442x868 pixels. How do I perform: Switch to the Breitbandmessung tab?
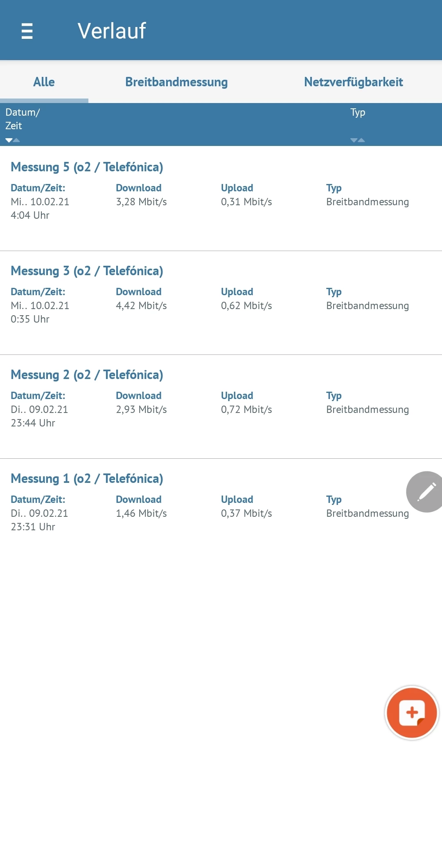[x=176, y=82]
